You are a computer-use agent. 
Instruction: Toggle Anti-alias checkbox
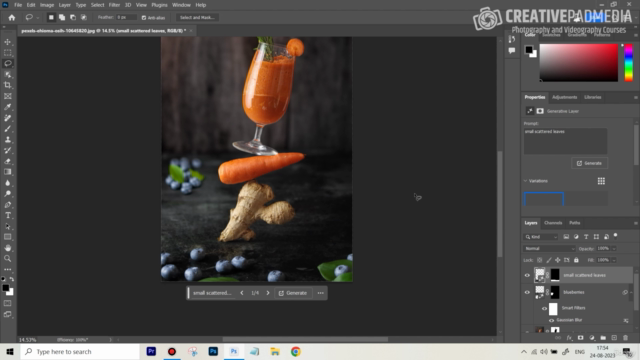click(x=144, y=18)
